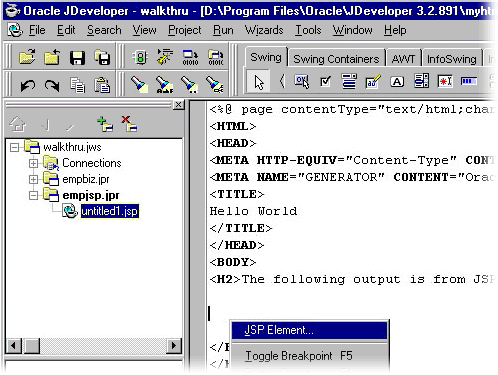Viewport: 498px width, 375px height.
Task: Open the Help menu
Action: point(395,30)
